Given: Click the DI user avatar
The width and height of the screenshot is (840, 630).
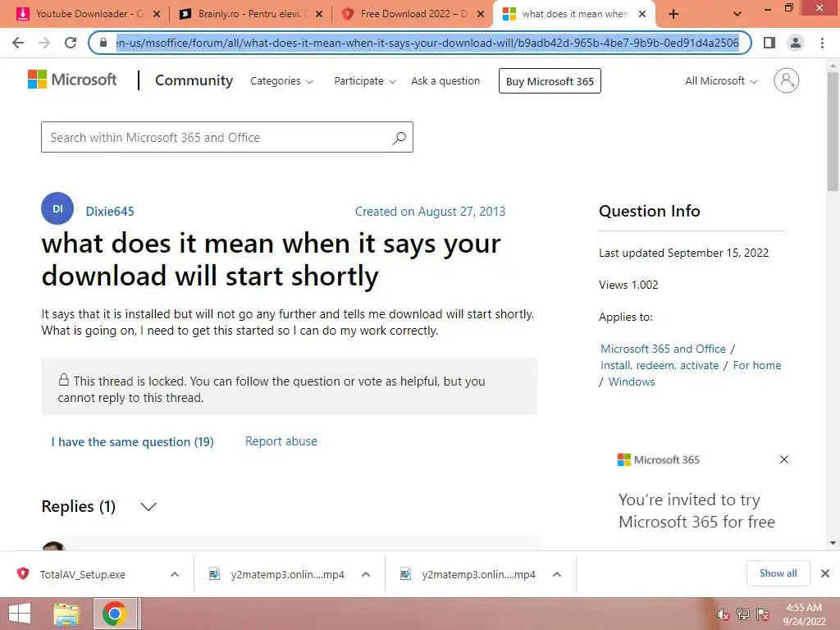Looking at the screenshot, I should click(x=57, y=208).
